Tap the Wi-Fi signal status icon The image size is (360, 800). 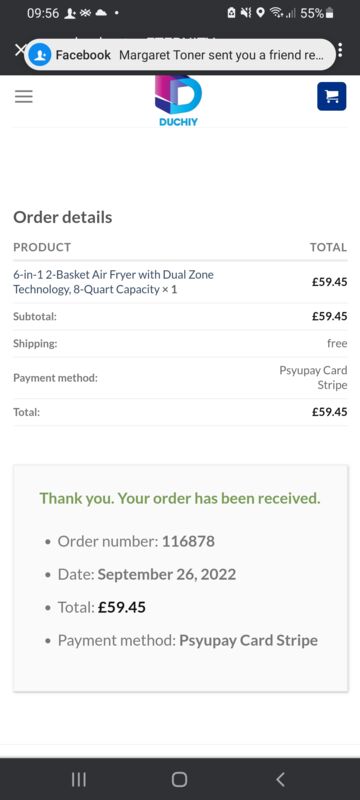coord(277,13)
